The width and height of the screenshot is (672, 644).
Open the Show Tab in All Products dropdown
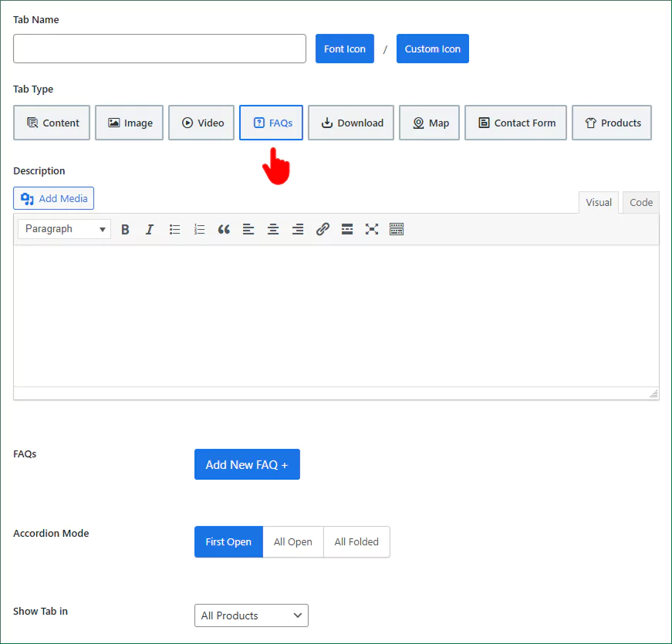(x=252, y=615)
